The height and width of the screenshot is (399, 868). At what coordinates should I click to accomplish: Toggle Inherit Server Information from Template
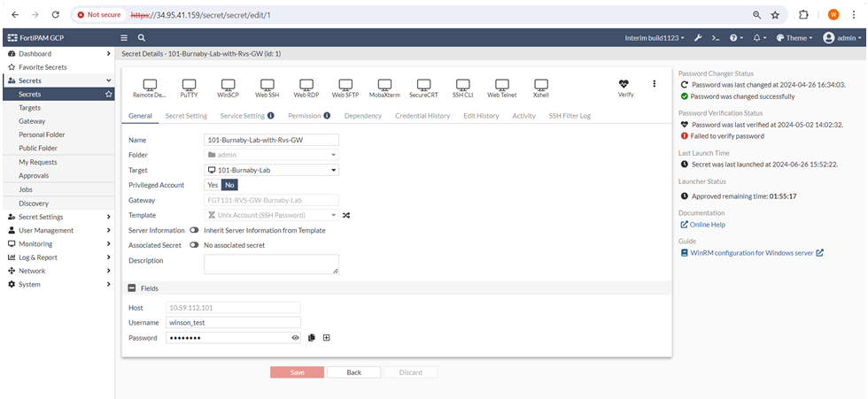[x=194, y=230]
